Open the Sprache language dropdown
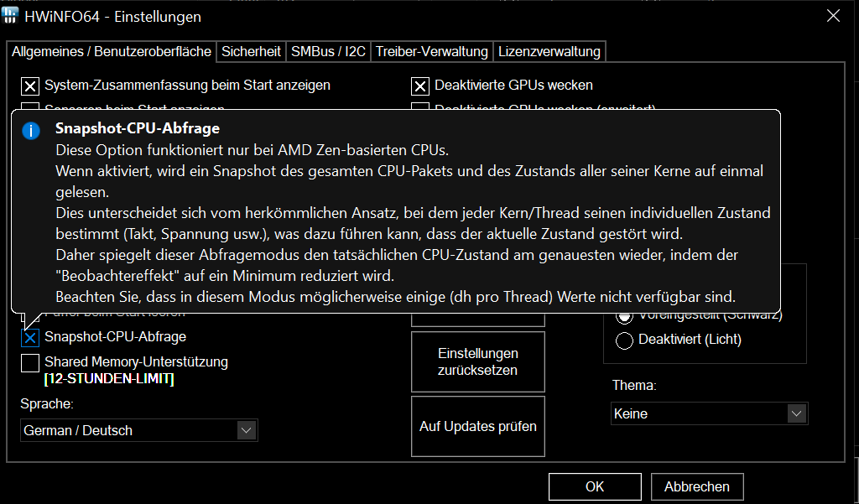Image resolution: width=859 pixels, height=504 pixels. tap(139, 430)
